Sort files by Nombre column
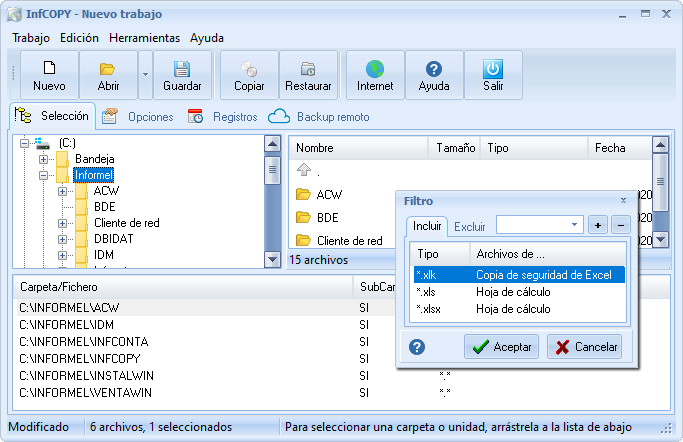683x442 pixels. 358,148
